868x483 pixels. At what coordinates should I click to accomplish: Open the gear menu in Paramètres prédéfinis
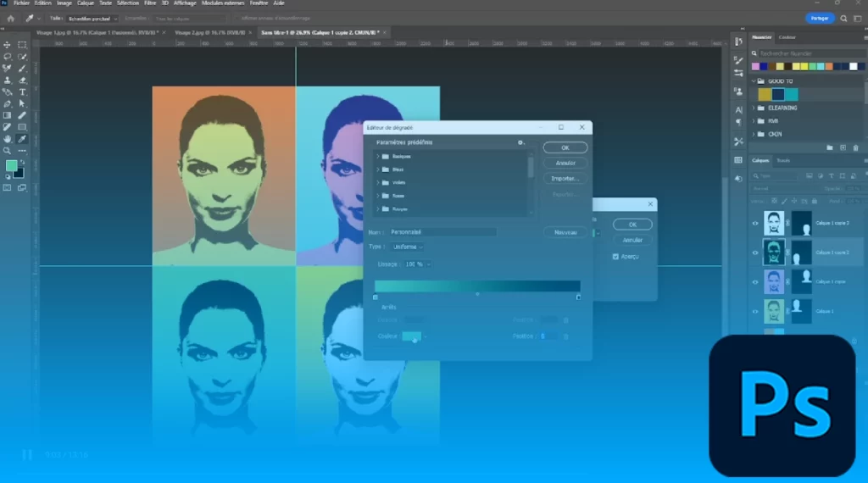click(x=520, y=142)
